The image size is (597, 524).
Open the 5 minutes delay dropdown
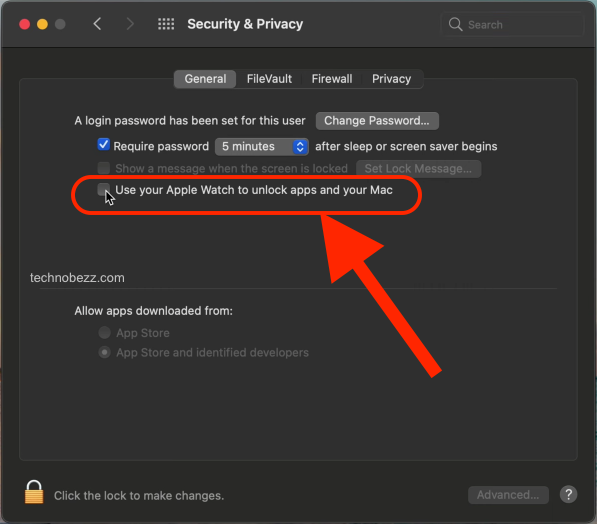(262, 147)
